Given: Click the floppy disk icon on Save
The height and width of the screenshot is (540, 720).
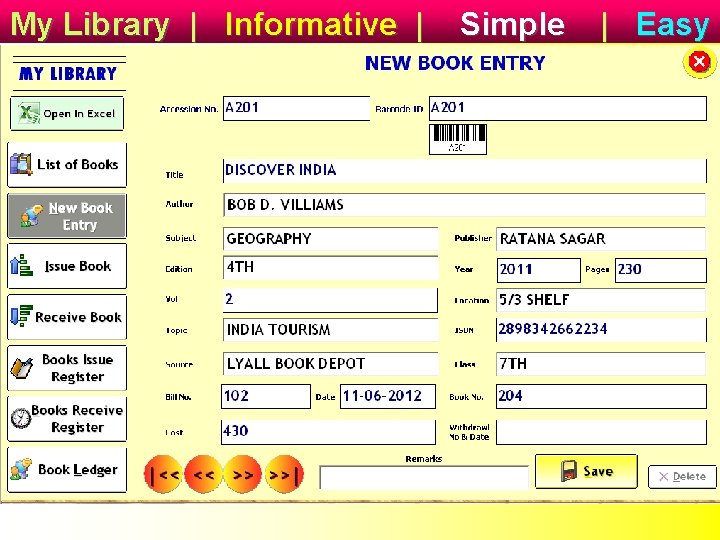Looking at the screenshot, I should pyautogui.click(x=568, y=471).
